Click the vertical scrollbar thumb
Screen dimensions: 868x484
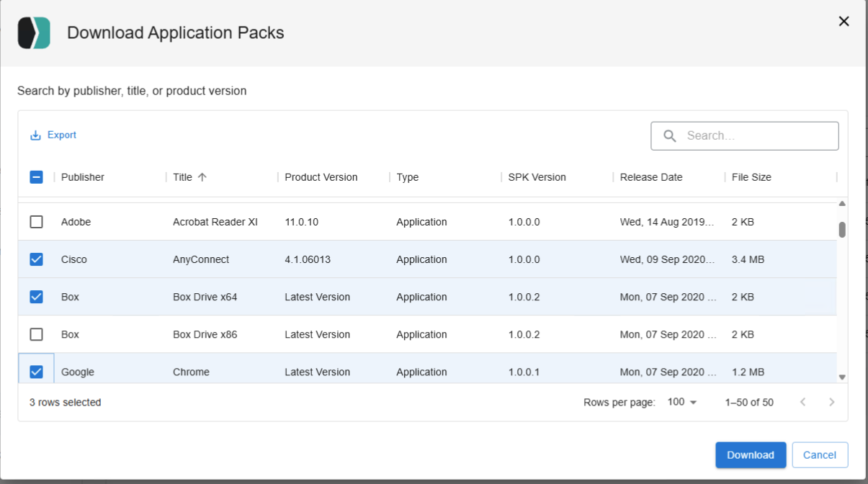click(x=841, y=229)
